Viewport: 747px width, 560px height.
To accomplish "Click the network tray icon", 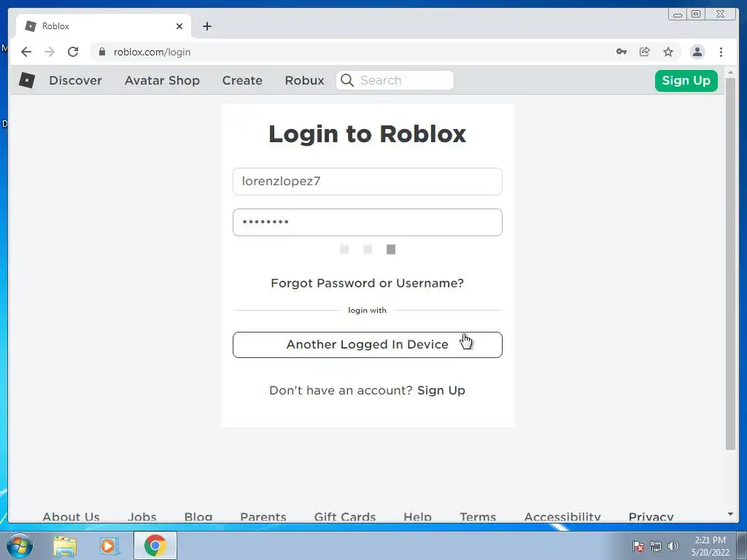I will [x=656, y=546].
